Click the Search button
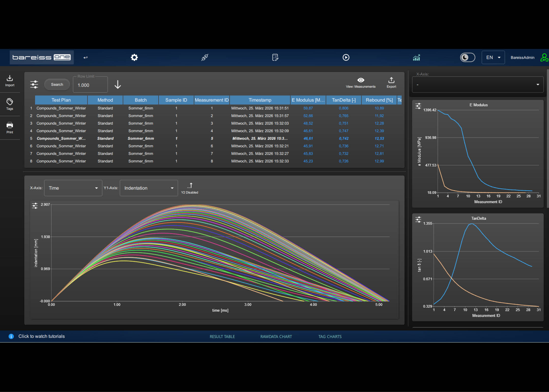This screenshot has height=392, width=549. tap(57, 84)
